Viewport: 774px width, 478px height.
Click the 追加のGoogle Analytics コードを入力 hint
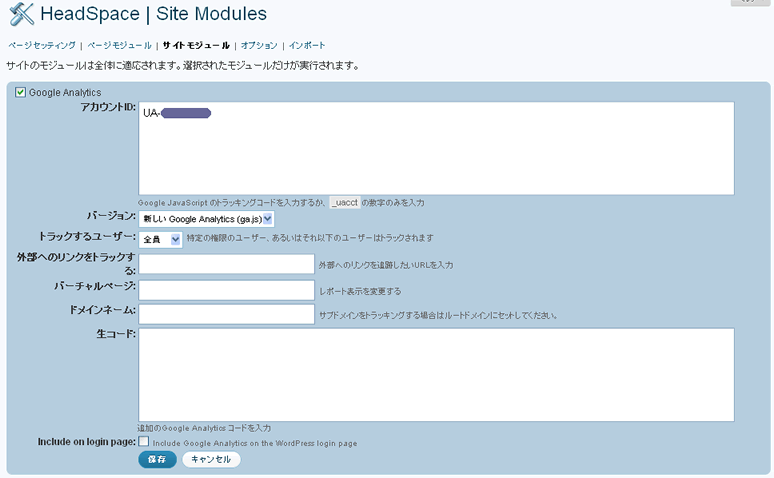point(204,428)
